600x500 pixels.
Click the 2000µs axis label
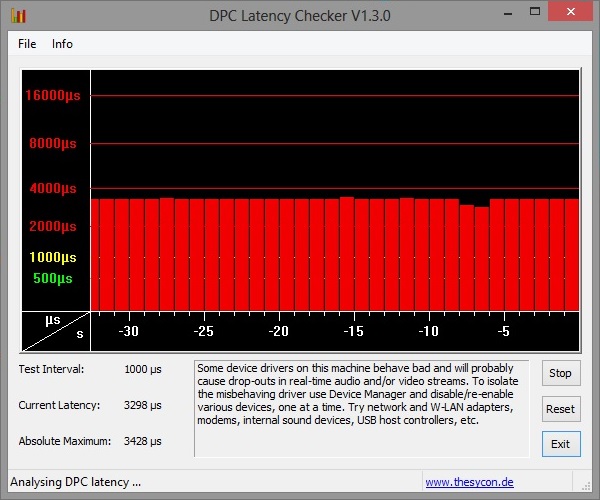pos(53,226)
